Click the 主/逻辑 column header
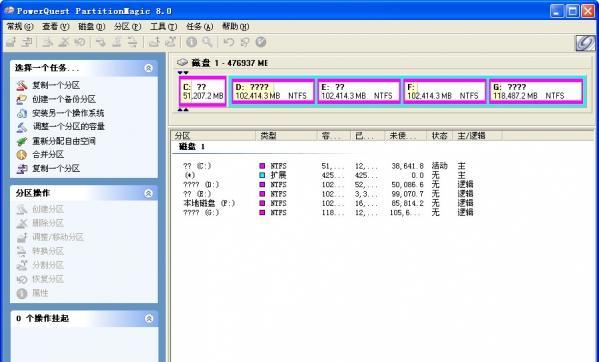Image resolution: width=599 pixels, height=362 pixels. [x=477, y=136]
